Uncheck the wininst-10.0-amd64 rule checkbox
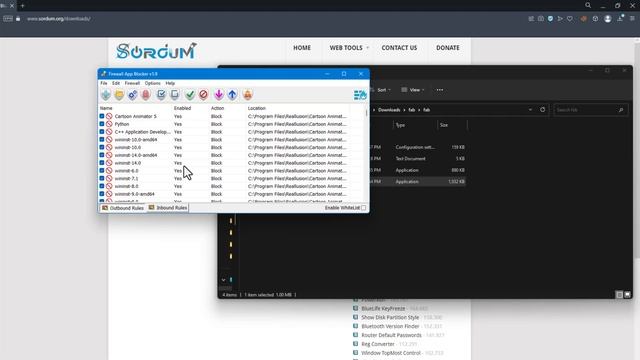 (x=102, y=140)
